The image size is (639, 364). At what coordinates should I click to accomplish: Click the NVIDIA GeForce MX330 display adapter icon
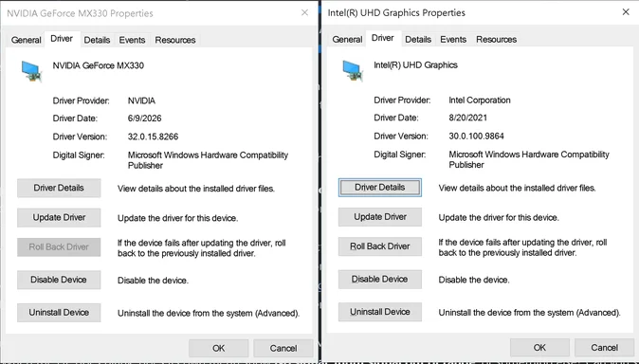click(32, 71)
